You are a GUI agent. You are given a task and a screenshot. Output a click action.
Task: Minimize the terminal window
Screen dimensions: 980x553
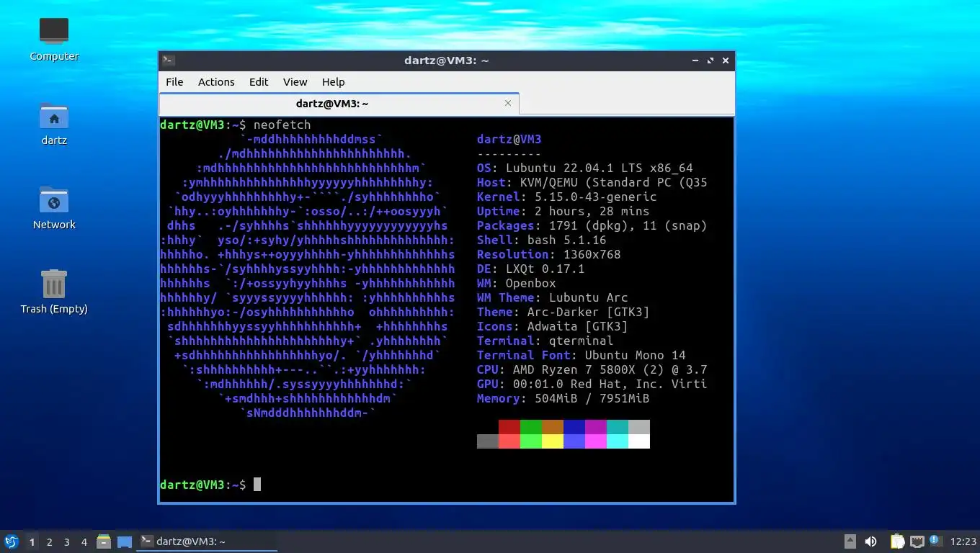coord(695,60)
